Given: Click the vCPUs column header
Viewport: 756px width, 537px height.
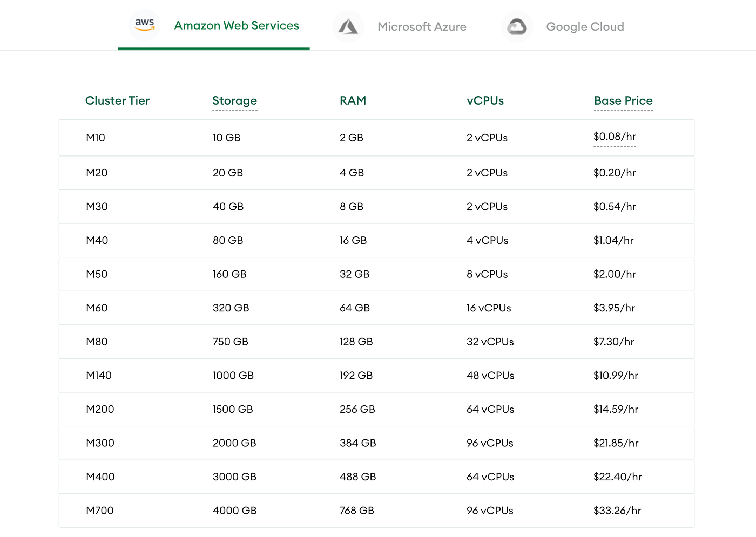Looking at the screenshot, I should click(x=485, y=101).
